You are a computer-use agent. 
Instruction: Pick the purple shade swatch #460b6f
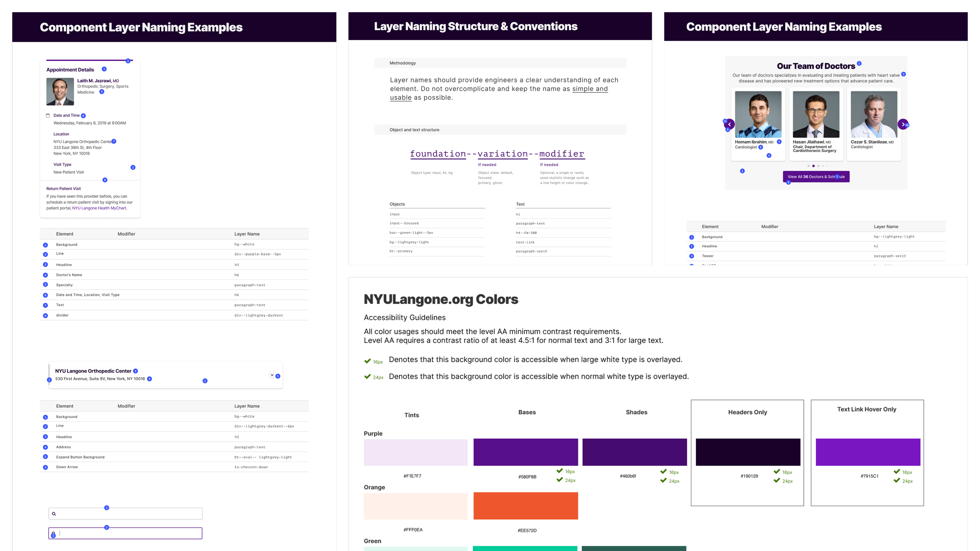(x=635, y=452)
